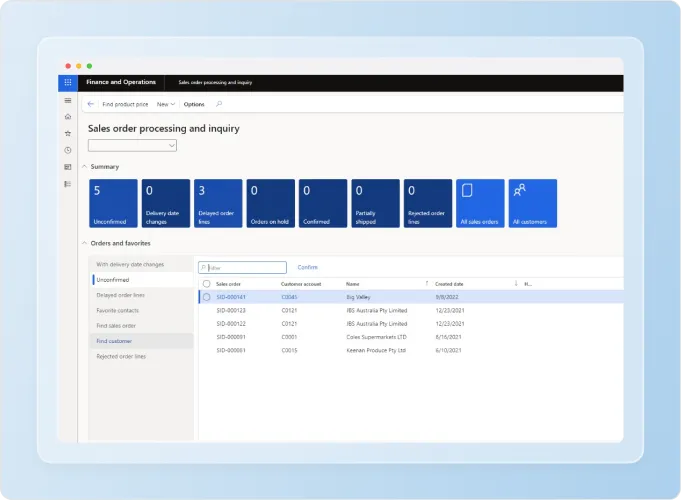Click the Filter input field
681x500 pixels.
point(242,268)
